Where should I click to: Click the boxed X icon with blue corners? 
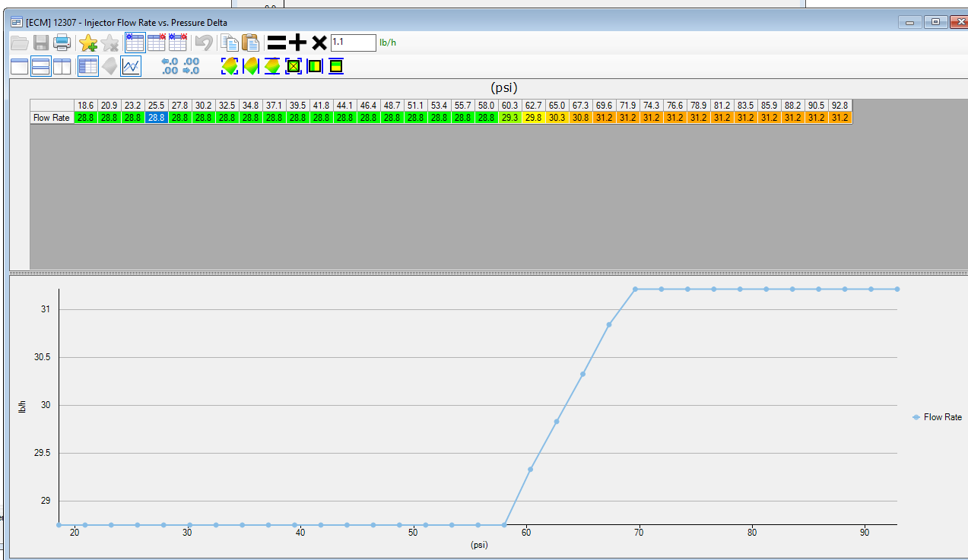coord(294,66)
